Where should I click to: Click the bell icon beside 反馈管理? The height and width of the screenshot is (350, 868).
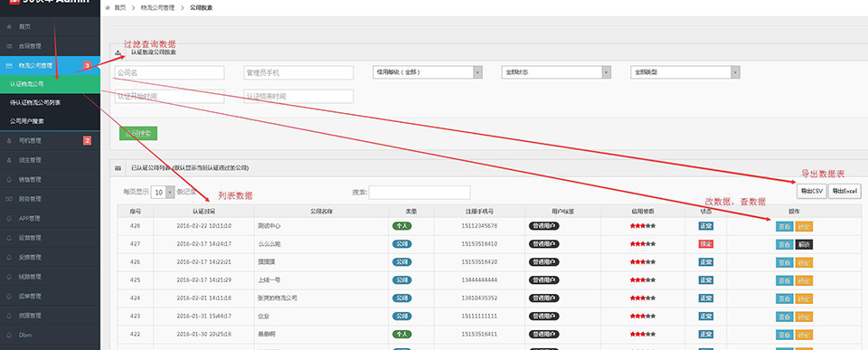(x=9, y=257)
